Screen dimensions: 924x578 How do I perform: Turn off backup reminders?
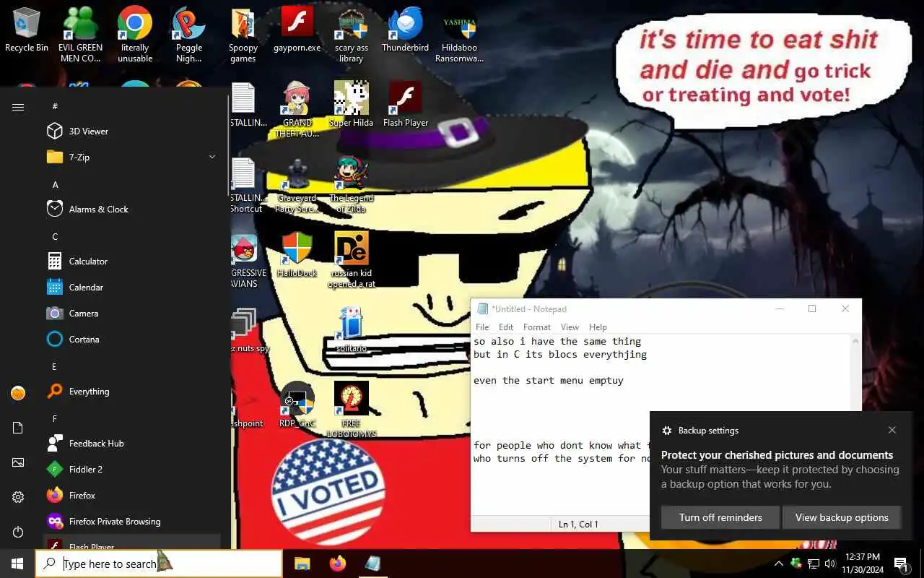(x=720, y=517)
